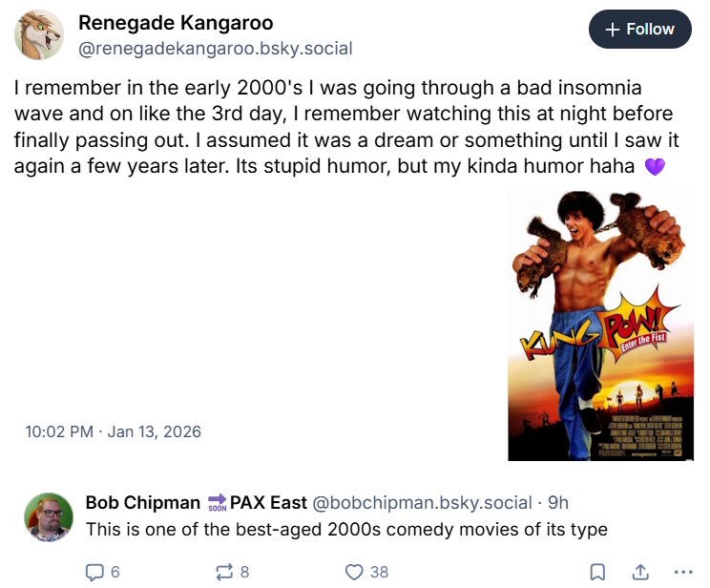This screenshot has width=710, height=588.
Task: Click the reply speech bubble icon
Action: 94,572
